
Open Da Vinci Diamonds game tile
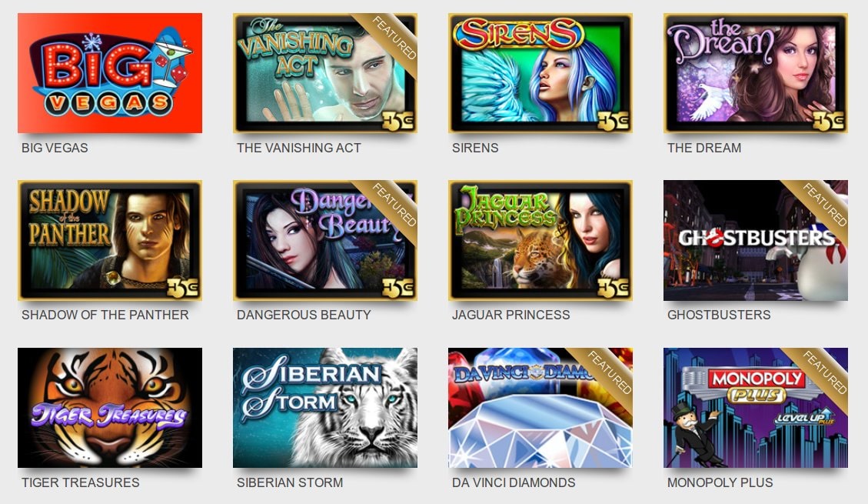click(540, 408)
